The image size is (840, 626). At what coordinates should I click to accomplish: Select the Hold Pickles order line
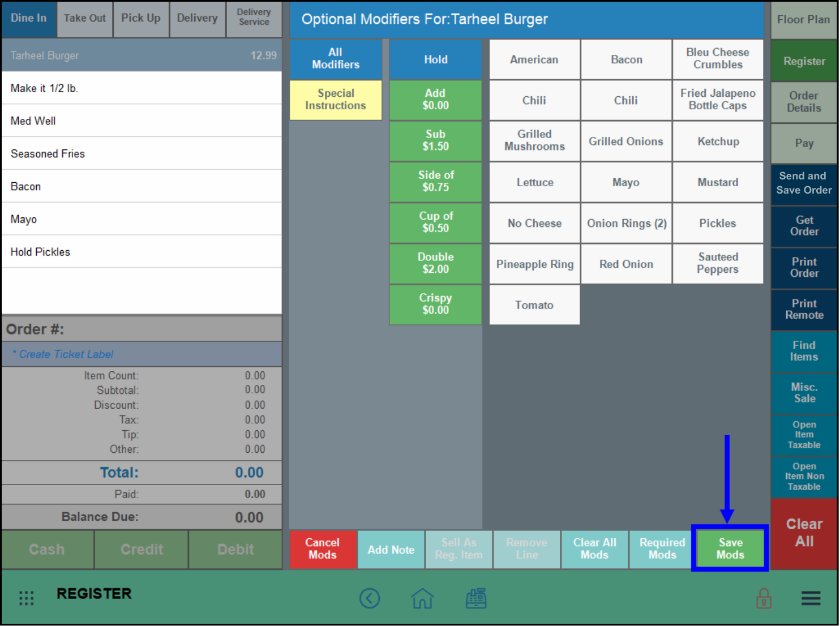(x=142, y=252)
